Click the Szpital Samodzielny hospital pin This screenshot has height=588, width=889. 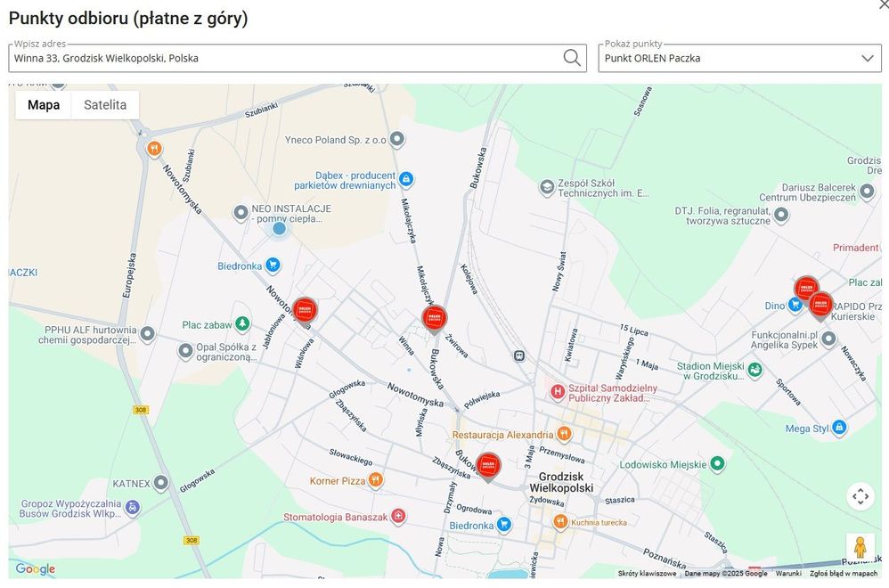(x=558, y=391)
